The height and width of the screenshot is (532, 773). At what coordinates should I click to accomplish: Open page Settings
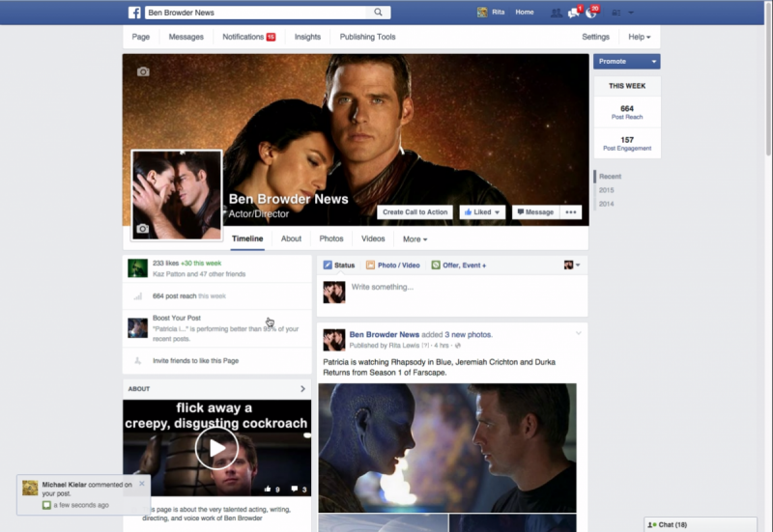[x=595, y=37]
